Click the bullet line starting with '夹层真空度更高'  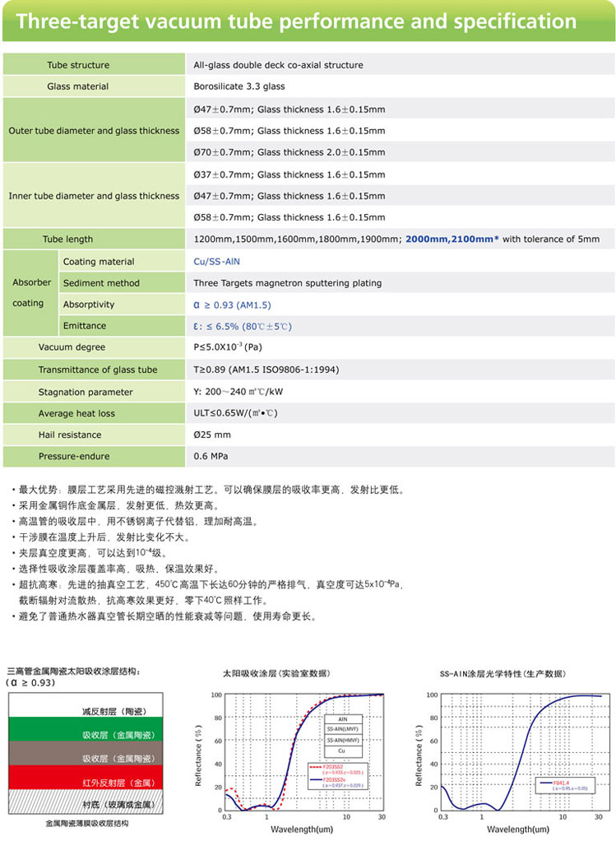[x=90, y=553]
